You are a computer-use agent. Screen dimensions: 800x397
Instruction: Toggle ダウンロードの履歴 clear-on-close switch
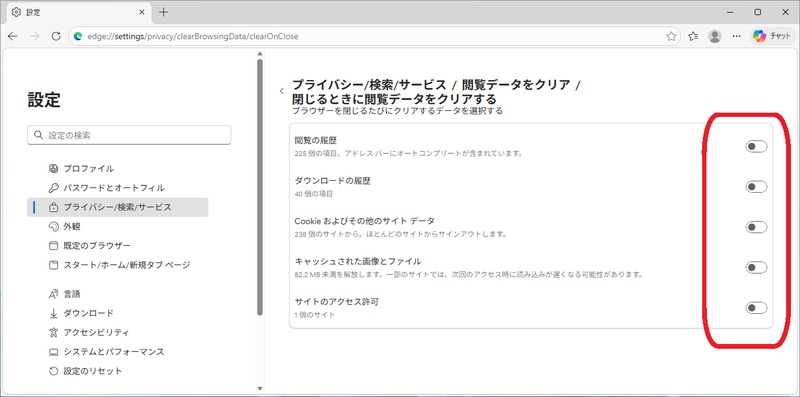click(x=756, y=187)
